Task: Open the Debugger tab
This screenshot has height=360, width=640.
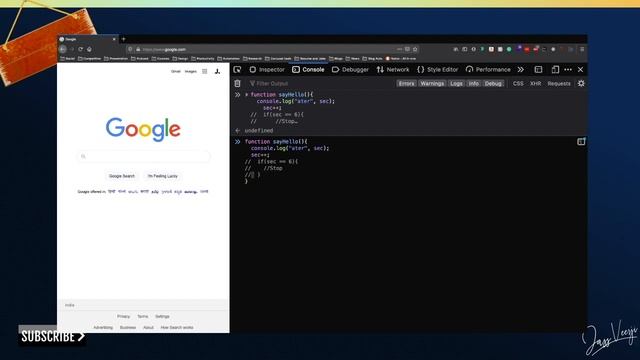Action: 350,69
